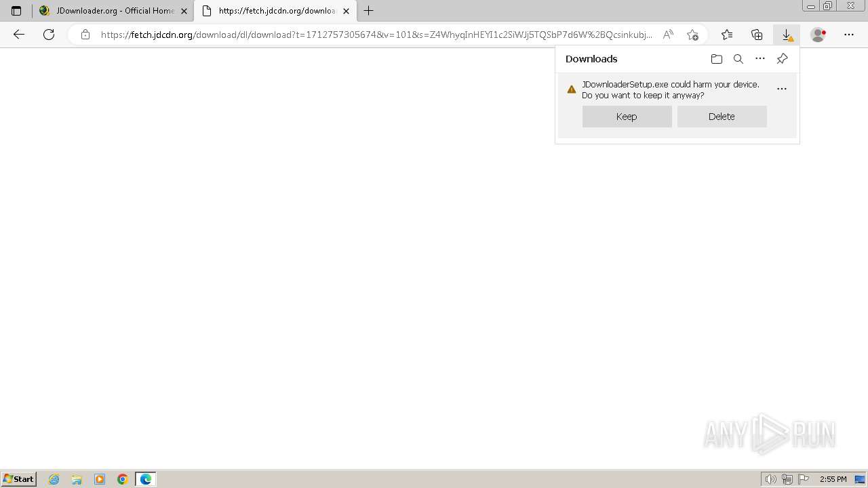Viewport: 868px width, 488px height.
Task: Pin the Downloads panel
Action: (782, 59)
